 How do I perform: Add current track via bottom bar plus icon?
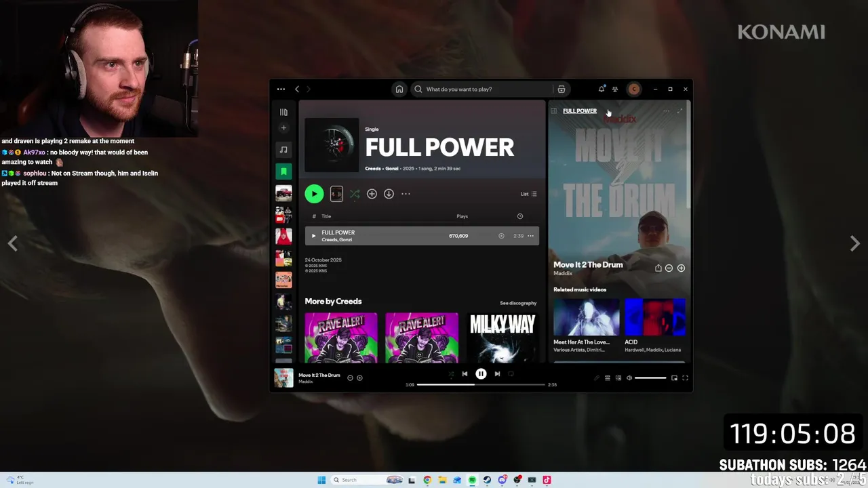(359, 378)
